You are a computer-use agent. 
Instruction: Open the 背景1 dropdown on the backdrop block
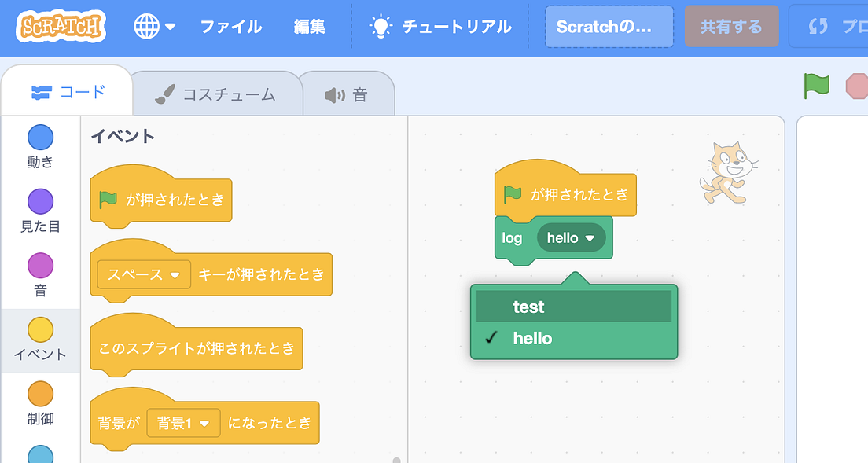[x=183, y=422]
